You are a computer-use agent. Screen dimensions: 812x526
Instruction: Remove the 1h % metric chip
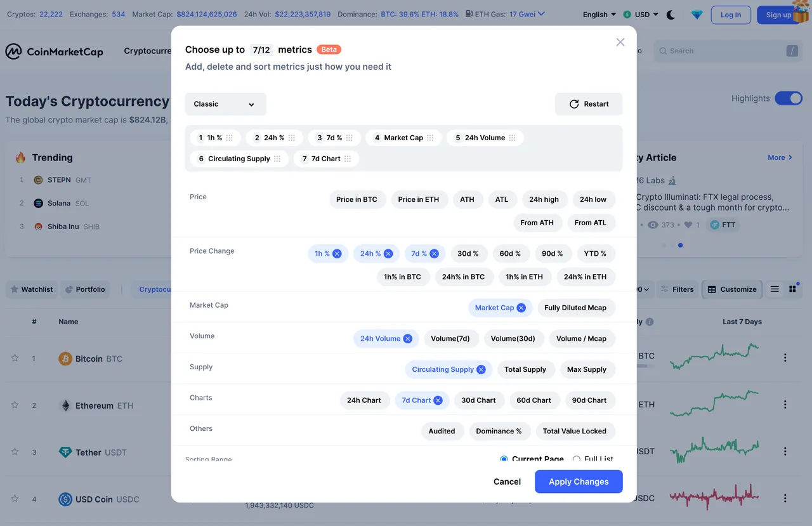(337, 254)
